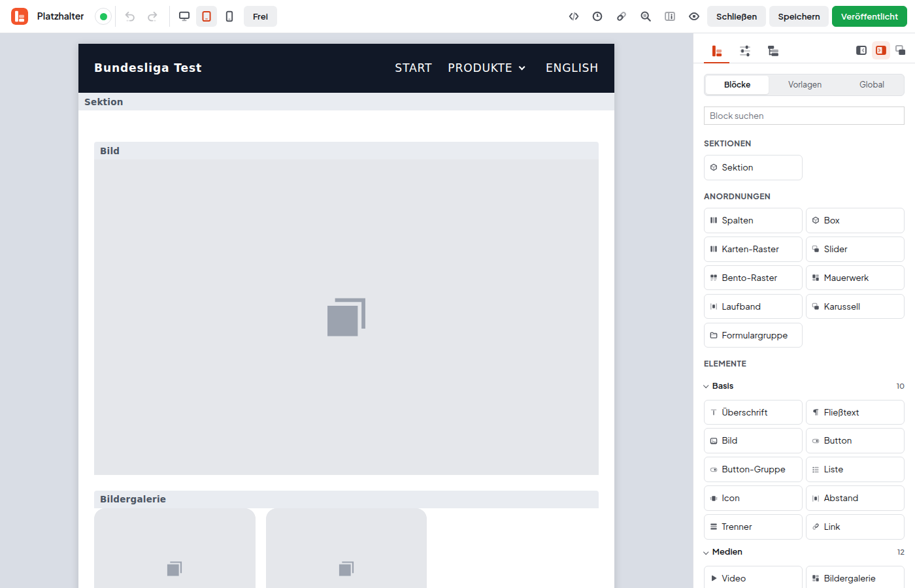
Task: Add the Fließtext element block
Action: coord(855,413)
